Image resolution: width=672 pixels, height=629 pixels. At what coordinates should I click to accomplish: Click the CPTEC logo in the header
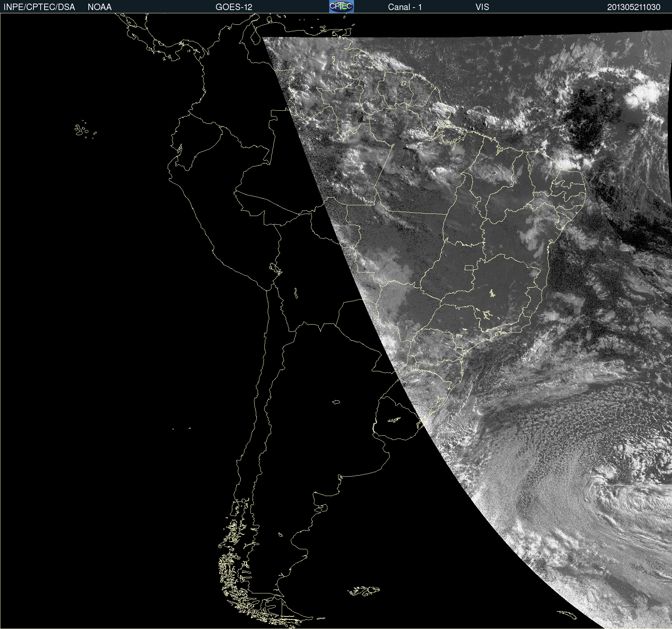point(341,6)
